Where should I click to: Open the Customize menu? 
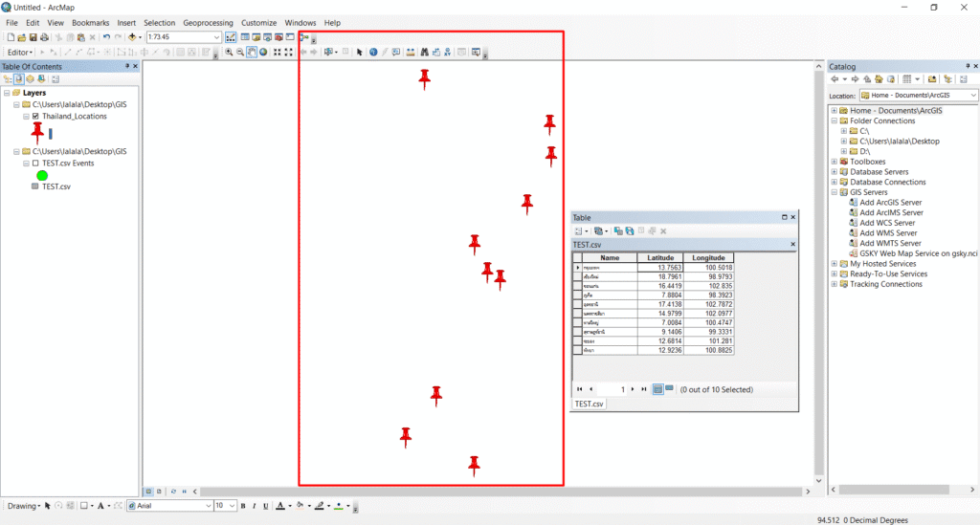coord(258,23)
